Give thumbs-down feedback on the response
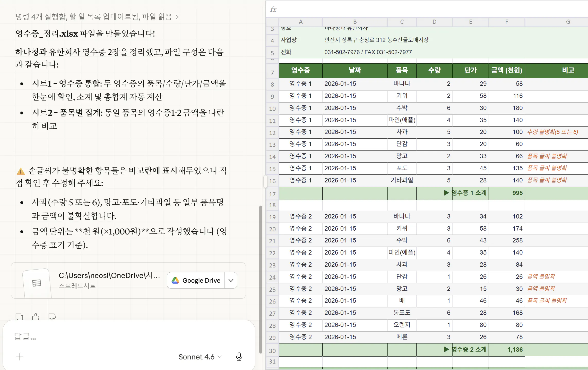The height and width of the screenshot is (370, 588). point(52,317)
